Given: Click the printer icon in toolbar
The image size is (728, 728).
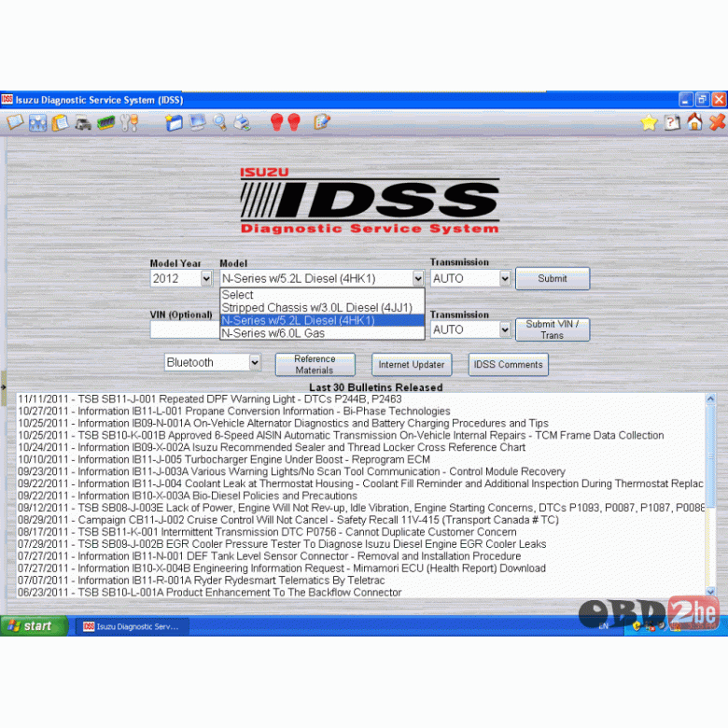Looking at the screenshot, I should coord(242,123).
